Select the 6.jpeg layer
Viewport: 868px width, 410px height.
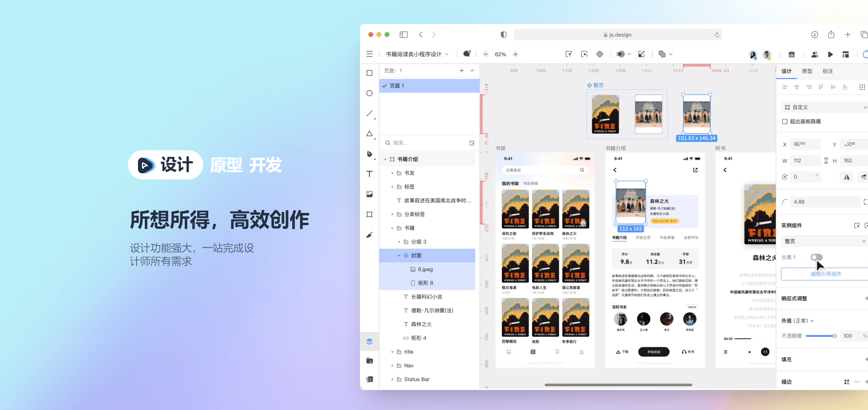pyautogui.click(x=425, y=269)
